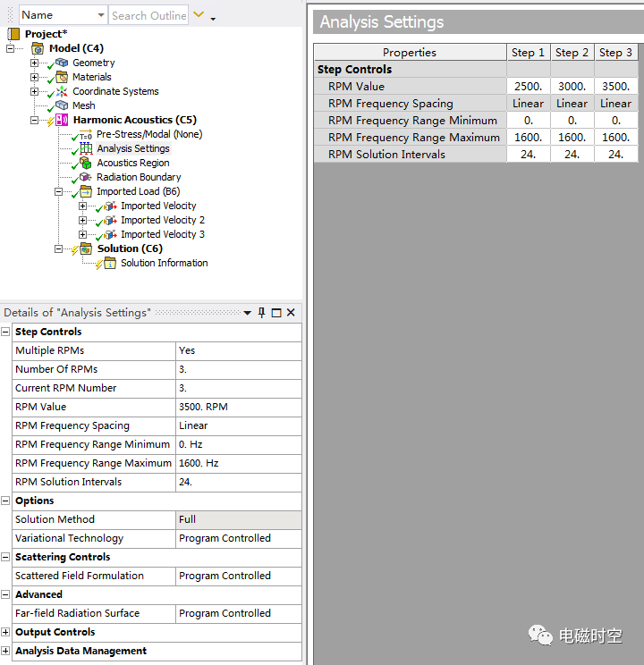Click the Pre-Stress/Modal T=0 icon
The height and width of the screenshot is (665, 644).
85,134
